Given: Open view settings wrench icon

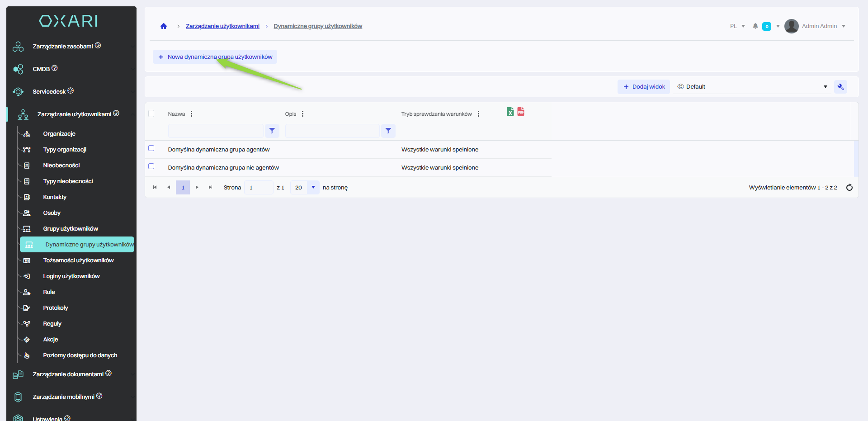Looking at the screenshot, I should pyautogui.click(x=840, y=87).
